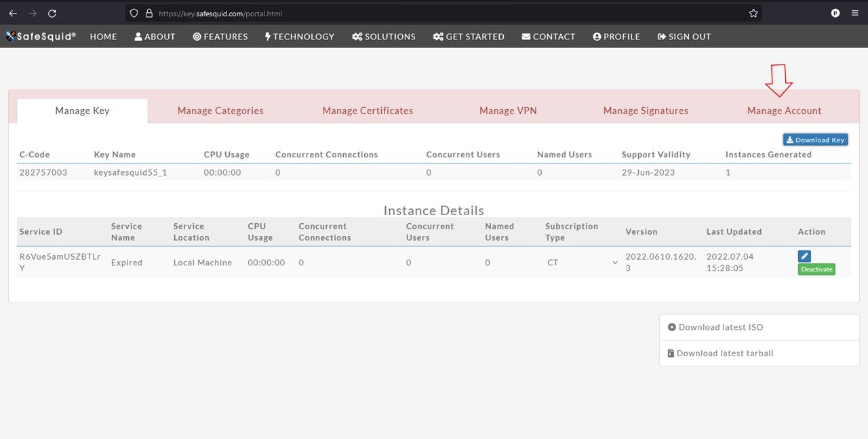The height and width of the screenshot is (439, 868).
Task: Select the Manage Key tab
Action: coord(82,111)
